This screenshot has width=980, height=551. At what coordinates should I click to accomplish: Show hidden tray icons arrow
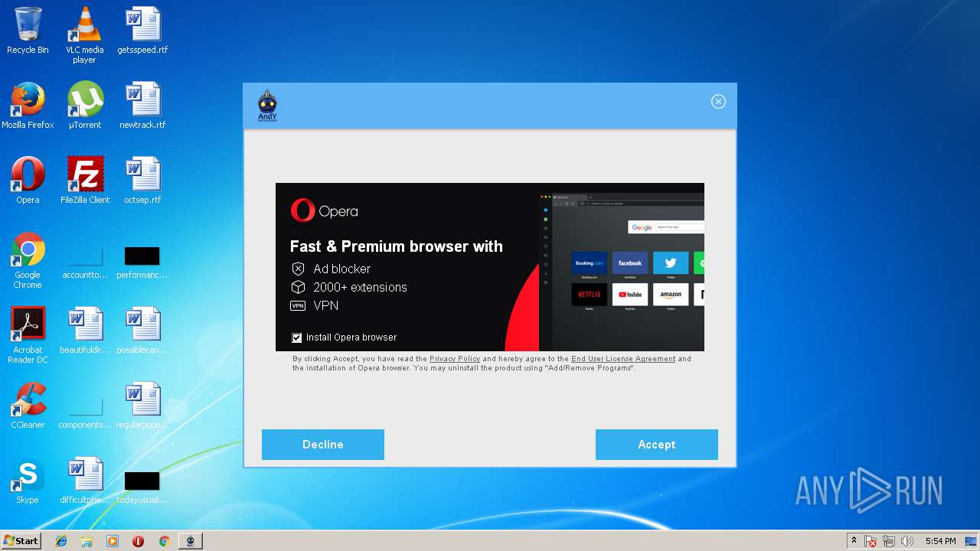[854, 541]
